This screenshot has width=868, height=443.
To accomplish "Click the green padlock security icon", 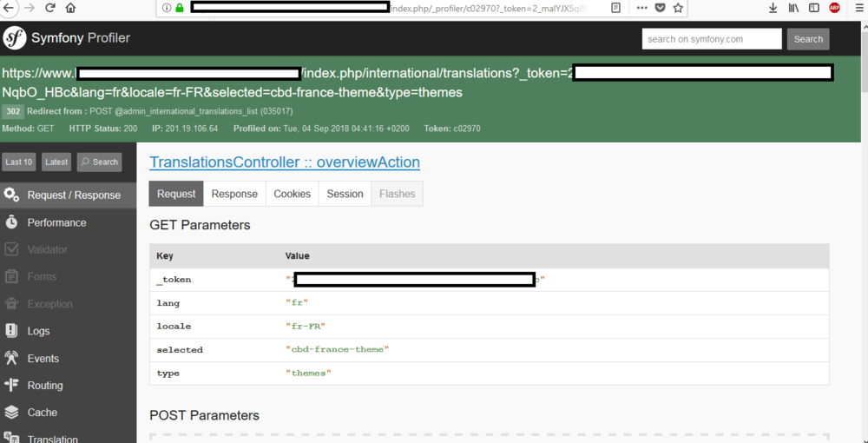I will tap(180, 8).
